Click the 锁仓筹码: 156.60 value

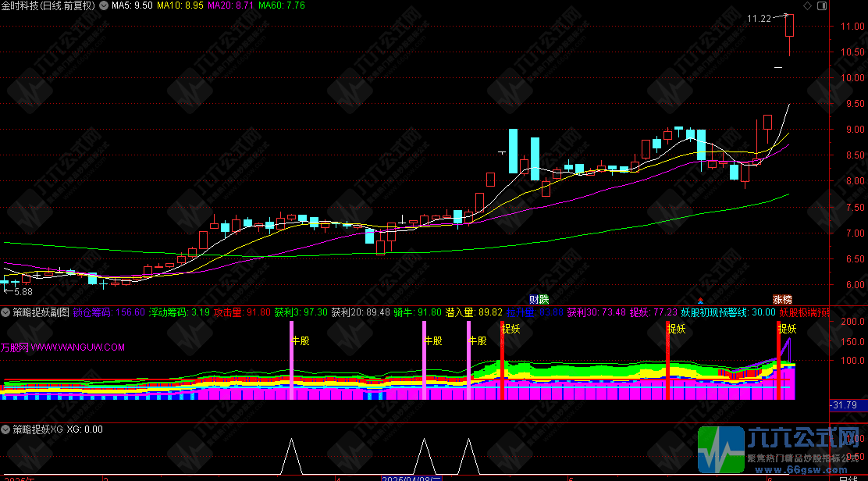109,313
